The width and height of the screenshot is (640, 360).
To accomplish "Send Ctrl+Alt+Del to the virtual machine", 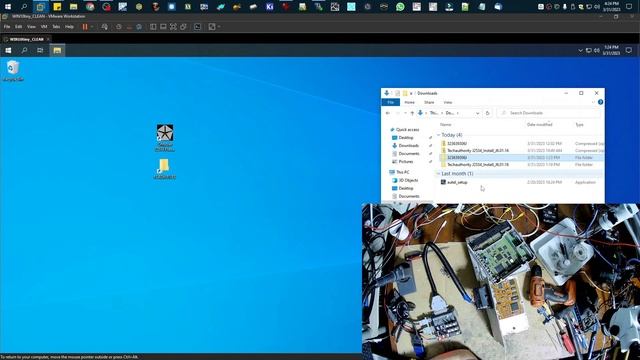I will (x=105, y=27).
